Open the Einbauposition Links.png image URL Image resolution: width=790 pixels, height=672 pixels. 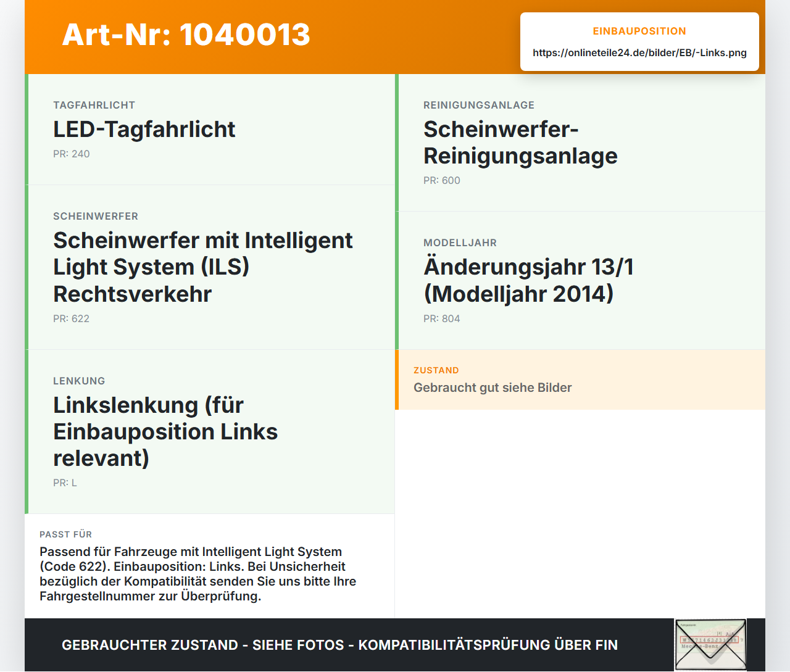click(x=639, y=52)
